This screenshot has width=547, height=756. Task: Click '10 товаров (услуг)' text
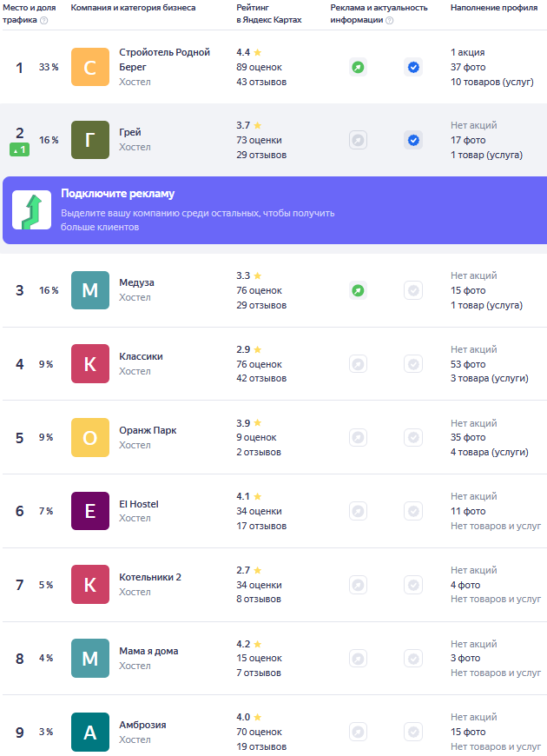pyautogui.click(x=492, y=82)
